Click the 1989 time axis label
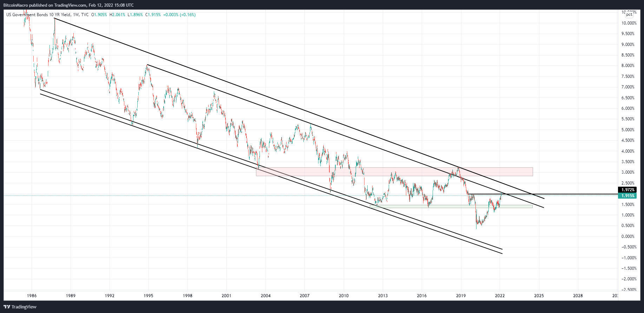 [71, 296]
